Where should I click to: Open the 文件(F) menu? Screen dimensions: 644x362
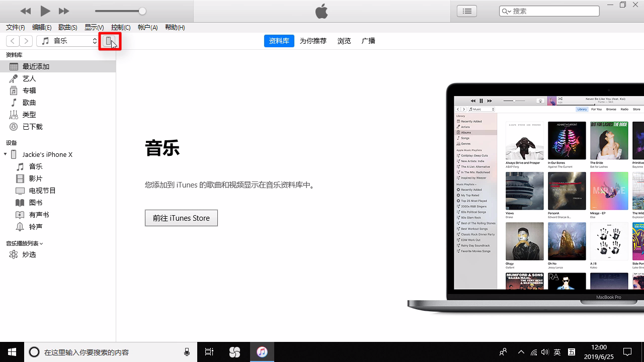pyautogui.click(x=16, y=28)
